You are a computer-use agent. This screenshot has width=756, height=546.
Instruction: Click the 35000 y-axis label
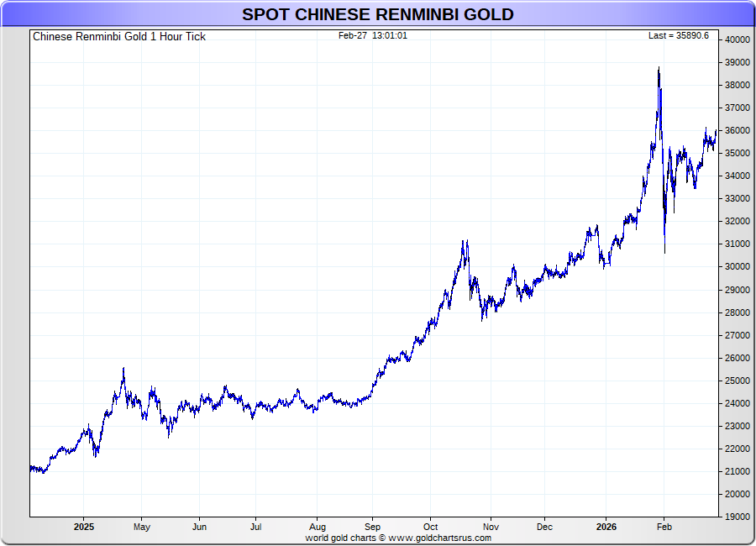click(738, 154)
